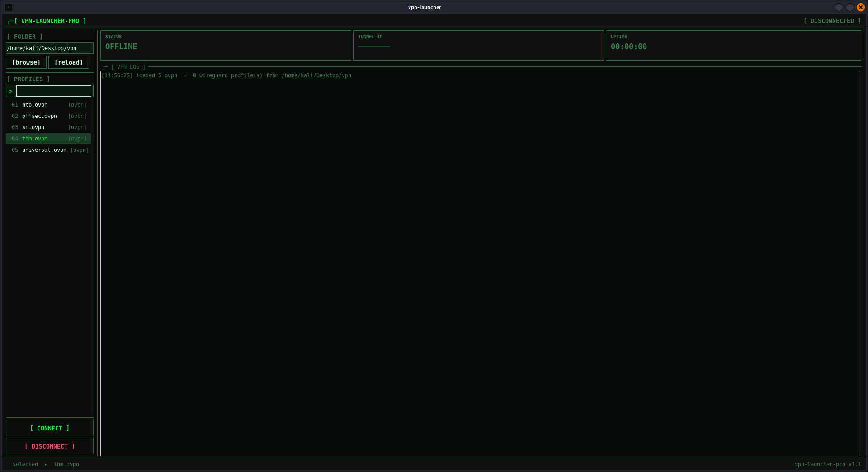
Task: Maximize the vpn-launcher window
Action: pos(850,7)
